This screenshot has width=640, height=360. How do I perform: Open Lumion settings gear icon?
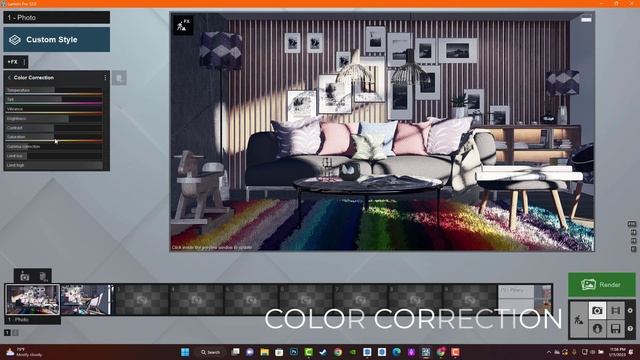click(630, 311)
